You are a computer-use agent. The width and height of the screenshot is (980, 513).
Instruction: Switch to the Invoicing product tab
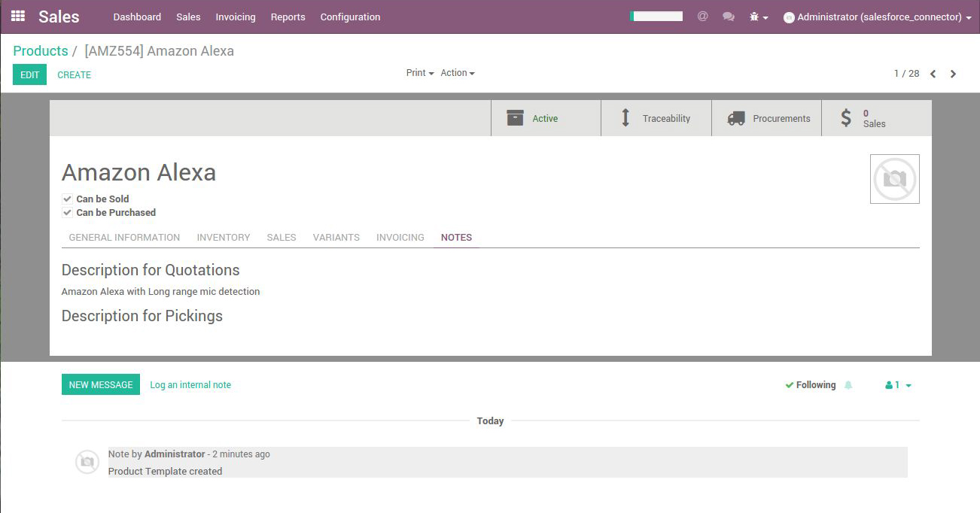[400, 238]
